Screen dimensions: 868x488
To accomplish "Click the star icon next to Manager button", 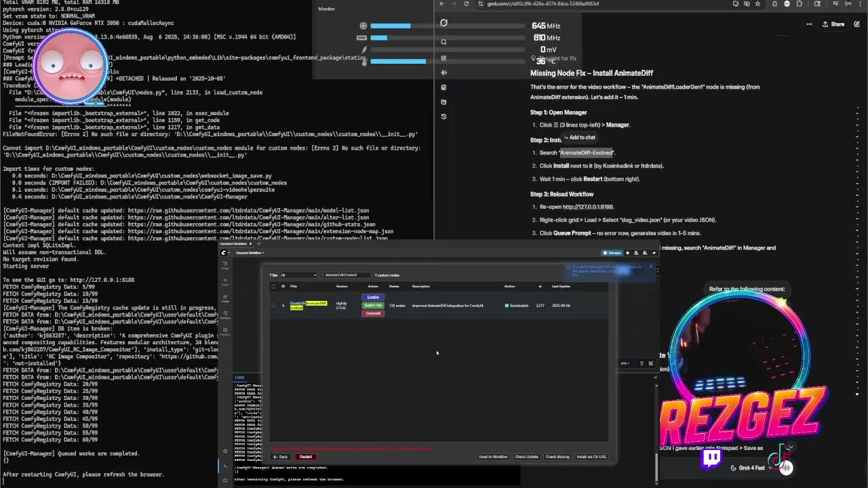I will [627, 253].
